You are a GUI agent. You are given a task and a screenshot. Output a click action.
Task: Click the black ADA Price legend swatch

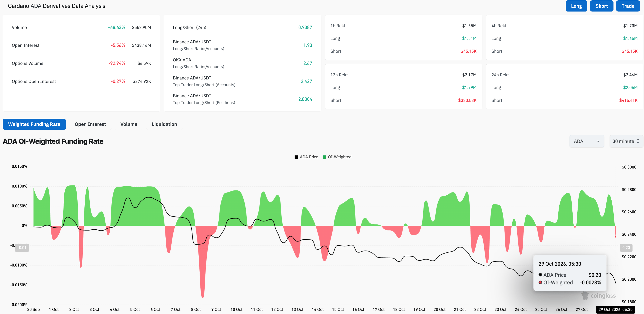(x=296, y=157)
